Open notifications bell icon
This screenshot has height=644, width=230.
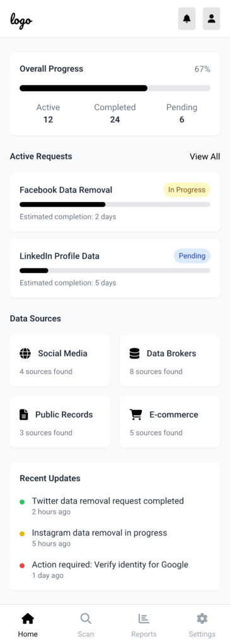(187, 18)
